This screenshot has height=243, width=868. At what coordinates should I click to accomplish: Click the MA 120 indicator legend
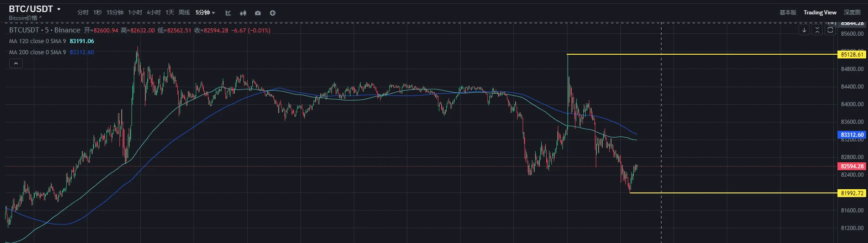(37, 41)
